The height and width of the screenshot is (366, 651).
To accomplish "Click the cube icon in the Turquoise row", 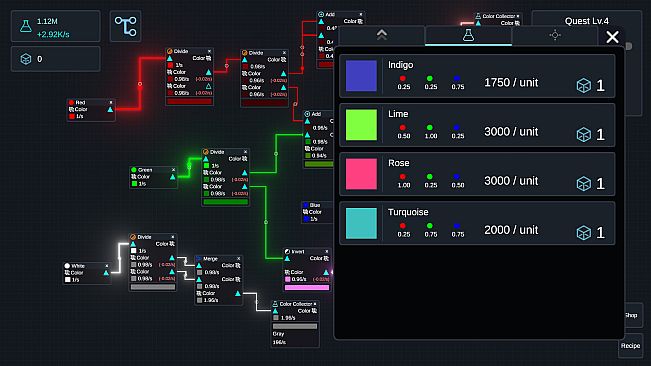I will click(584, 232).
